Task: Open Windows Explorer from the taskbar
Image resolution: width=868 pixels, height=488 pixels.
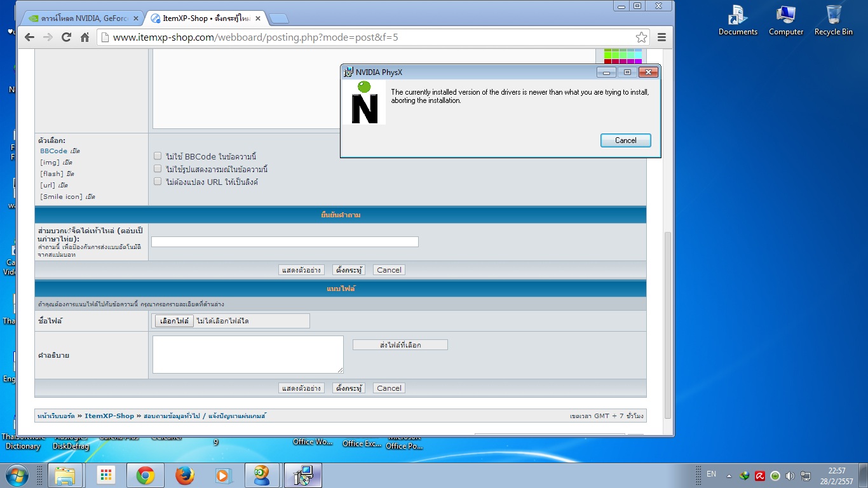Action: pyautogui.click(x=65, y=475)
